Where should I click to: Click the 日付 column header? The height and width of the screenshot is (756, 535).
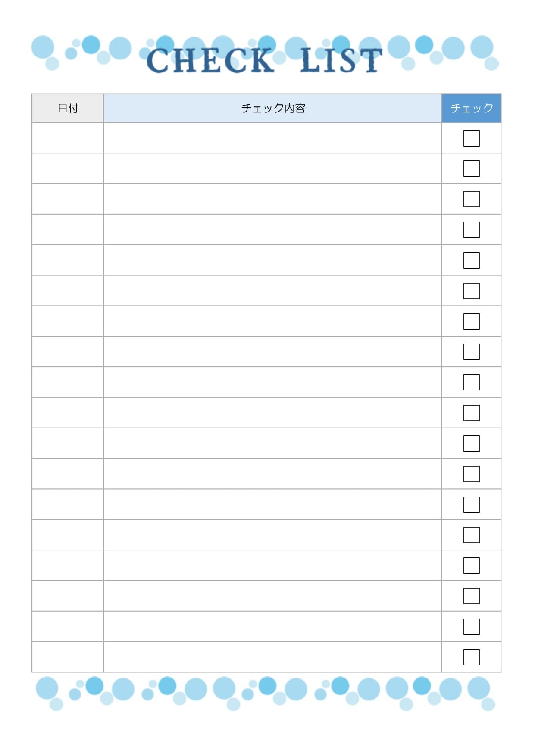(68, 108)
